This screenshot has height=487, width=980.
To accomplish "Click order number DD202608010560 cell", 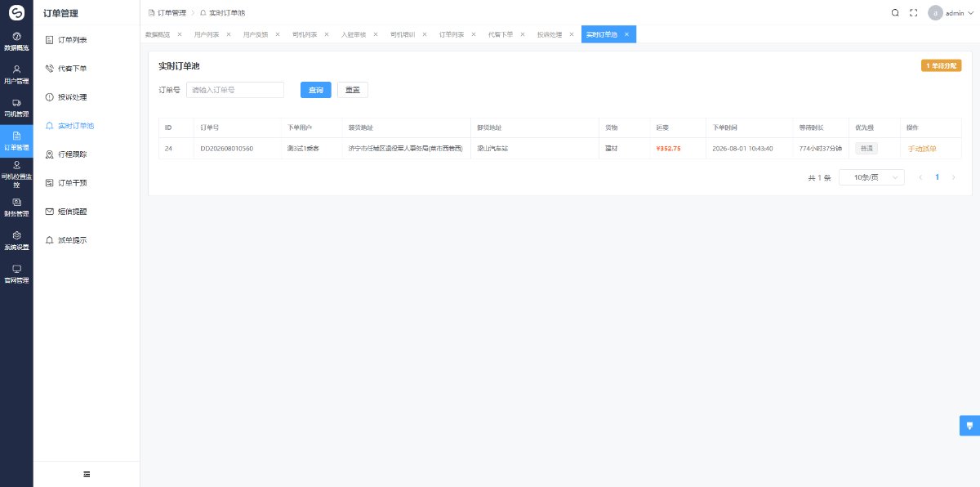I will 227,149.
